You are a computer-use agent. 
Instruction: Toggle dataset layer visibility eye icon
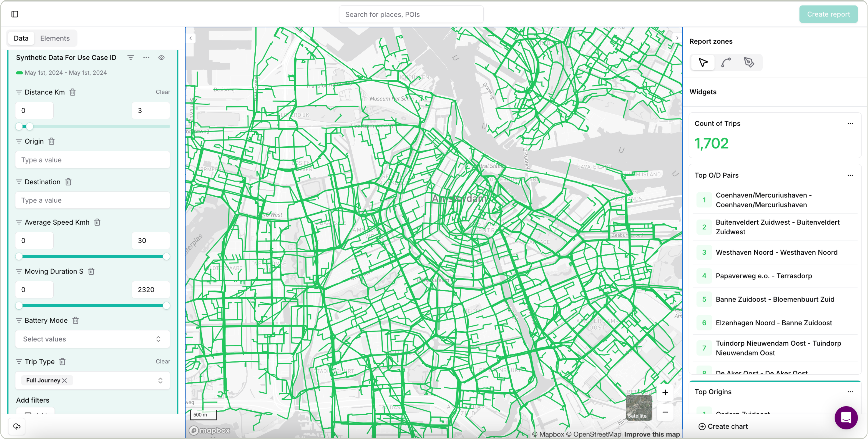coord(161,58)
